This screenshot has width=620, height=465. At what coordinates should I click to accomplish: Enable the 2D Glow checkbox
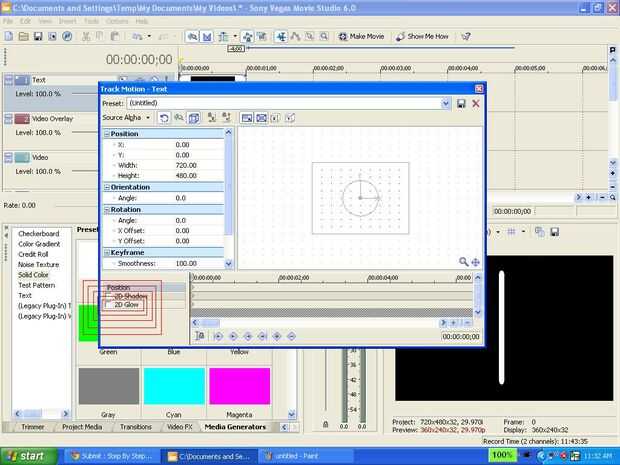pyautogui.click(x=109, y=305)
